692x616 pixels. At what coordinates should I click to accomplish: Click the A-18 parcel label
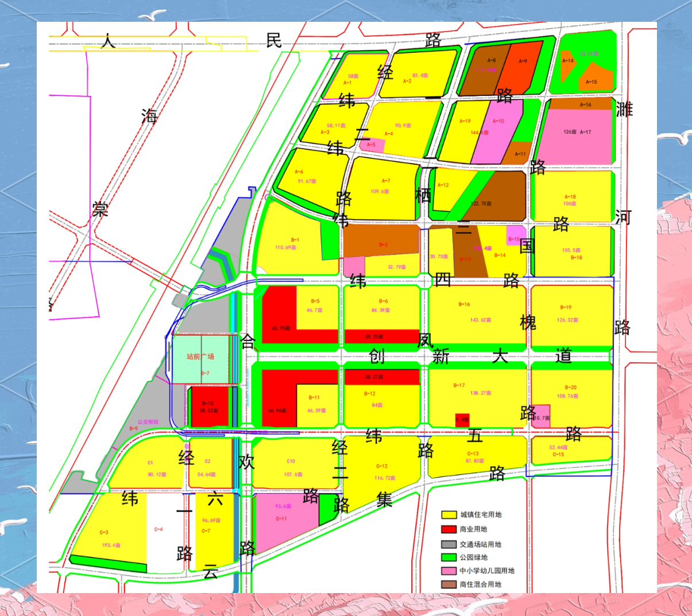[570, 197]
